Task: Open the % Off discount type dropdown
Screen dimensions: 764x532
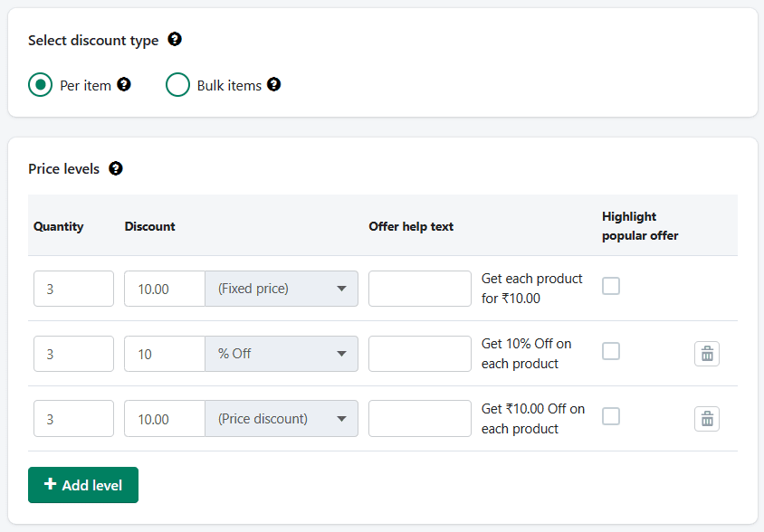Action: click(282, 354)
